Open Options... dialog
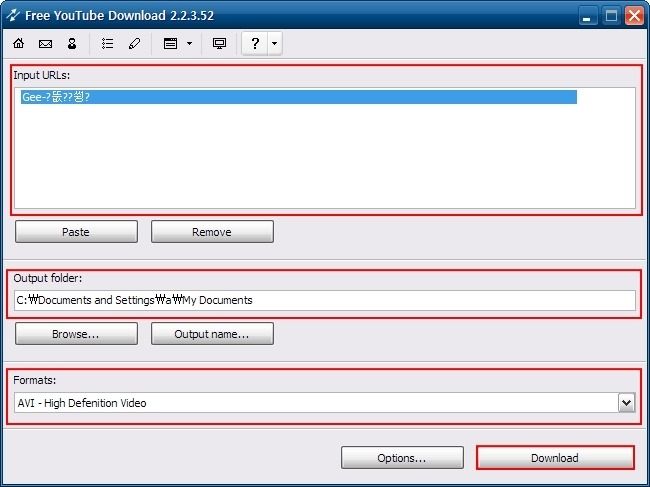Screen dimensions: 650x487 pos(402,458)
